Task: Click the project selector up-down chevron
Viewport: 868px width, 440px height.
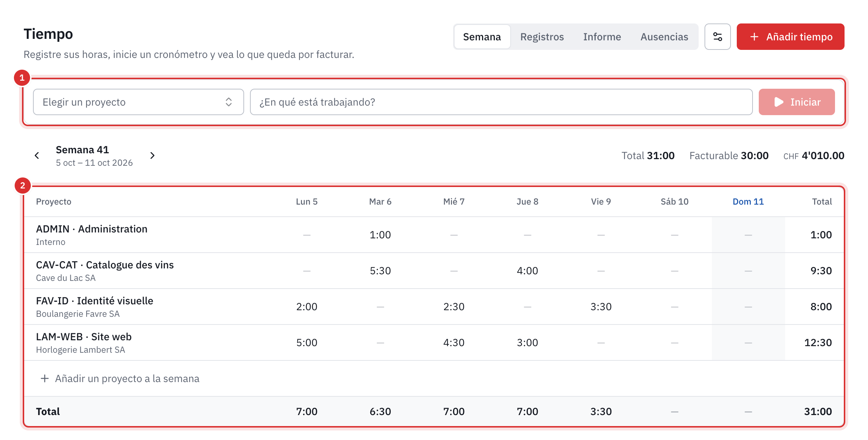Action: tap(229, 102)
